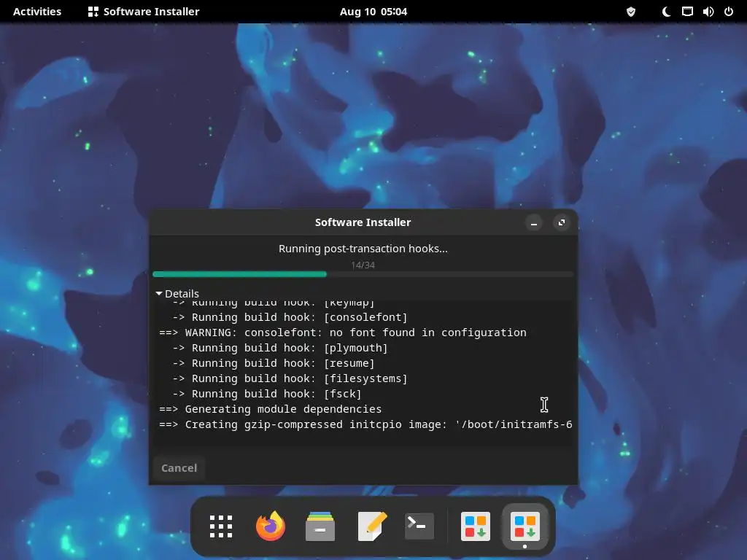The image size is (747, 560).
Task: Open the clock calendar Aug 10 05:04
Action: pyautogui.click(x=373, y=12)
